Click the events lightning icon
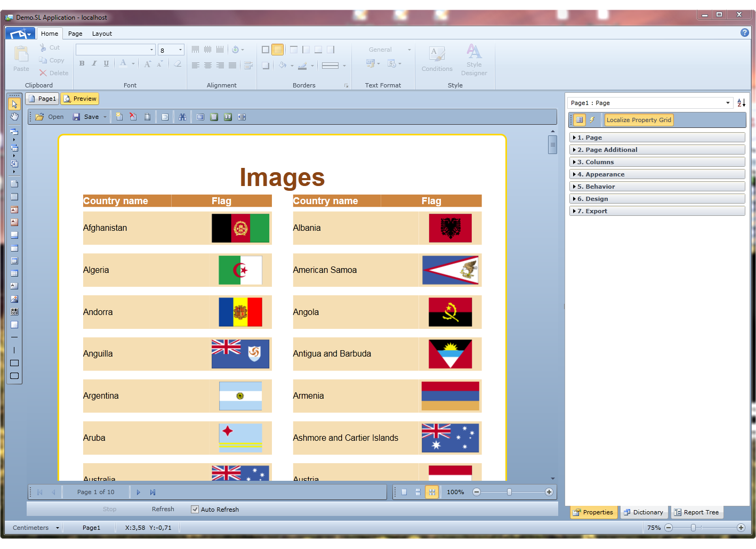The height and width of the screenshot is (549, 756). (592, 120)
